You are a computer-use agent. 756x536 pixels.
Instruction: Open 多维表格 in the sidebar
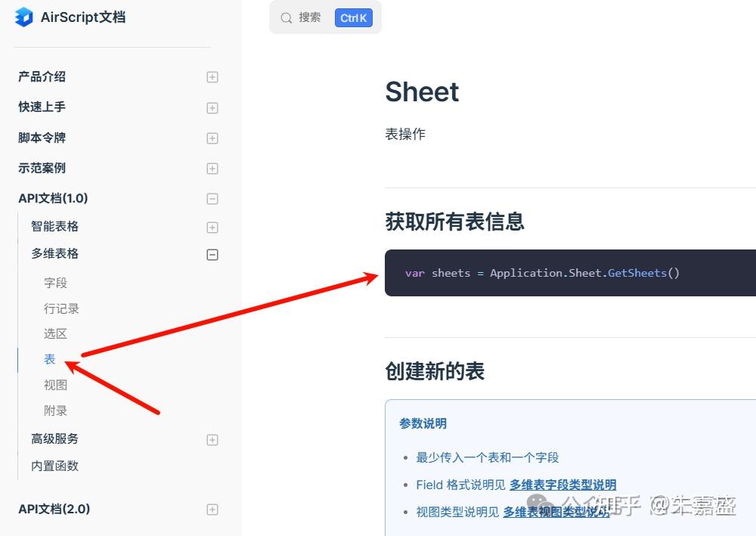54,253
